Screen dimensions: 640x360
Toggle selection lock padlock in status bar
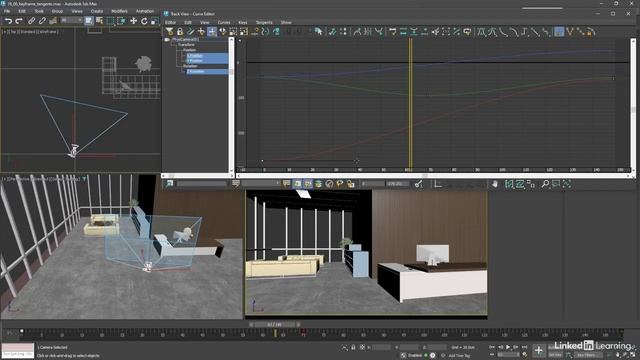tap(353, 347)
